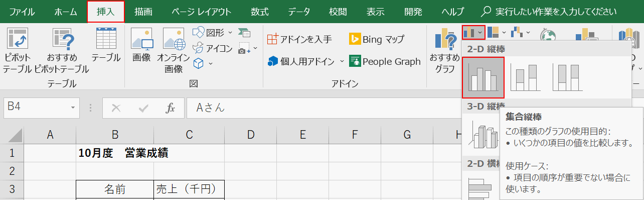Select the 100% stacked column chart

[567, 77]
